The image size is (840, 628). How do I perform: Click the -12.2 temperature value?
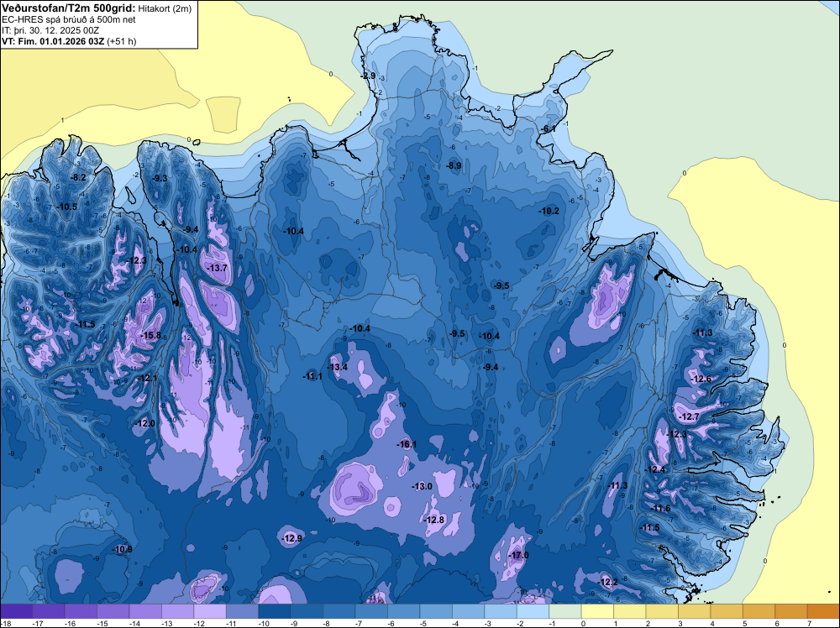click(x=607, y=582)
